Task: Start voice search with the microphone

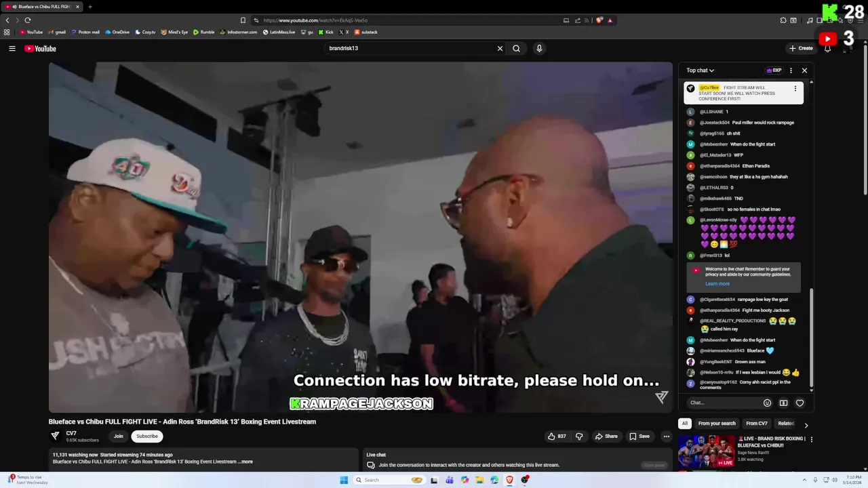Action: point(539,48)
